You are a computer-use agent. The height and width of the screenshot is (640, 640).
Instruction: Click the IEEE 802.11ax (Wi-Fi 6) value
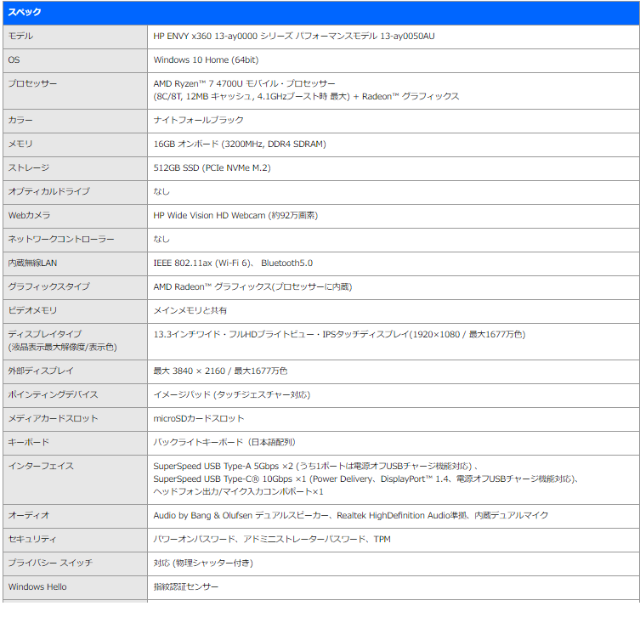tap(233, 263)
